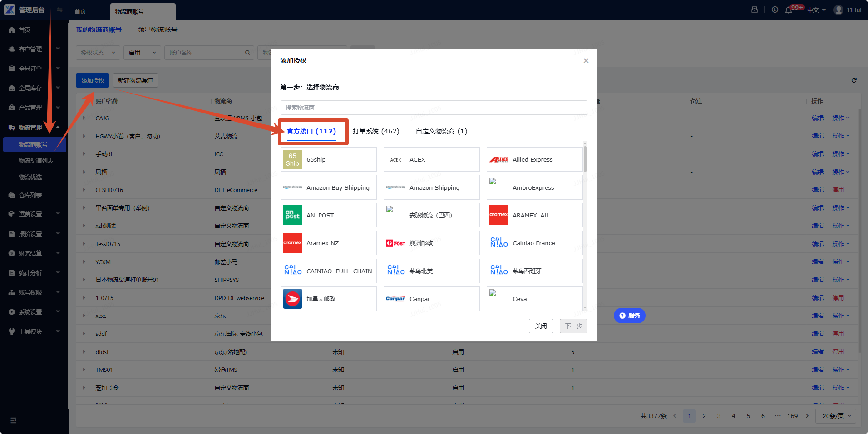Select the AmbroExpress provider

[535, 187]
